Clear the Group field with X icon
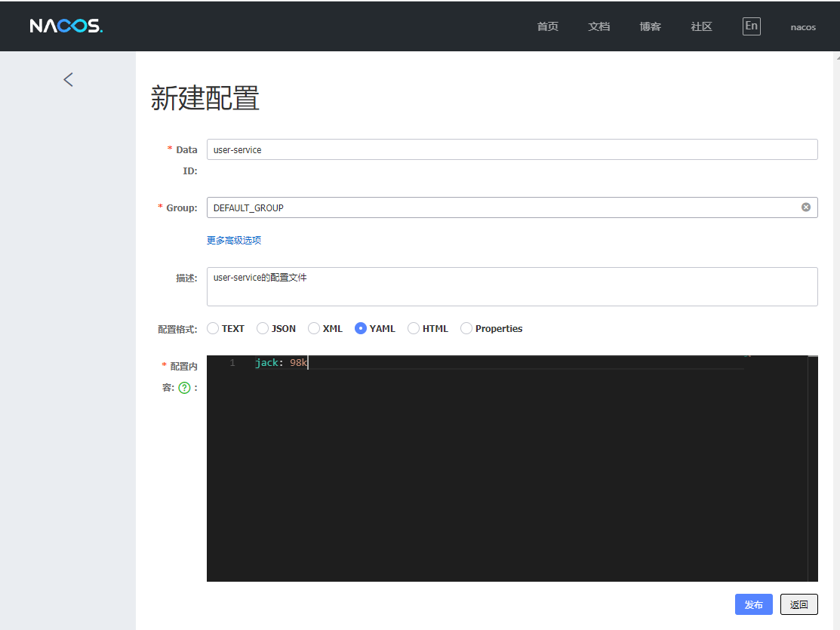 806,207
